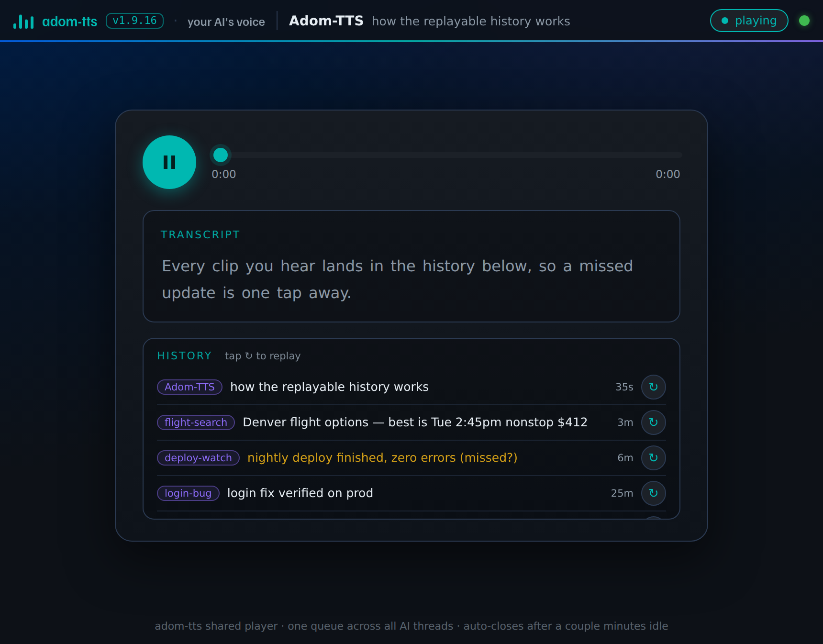
Task: Click 'login fix verified on prod' text
Action: click(x=300, y=493)
